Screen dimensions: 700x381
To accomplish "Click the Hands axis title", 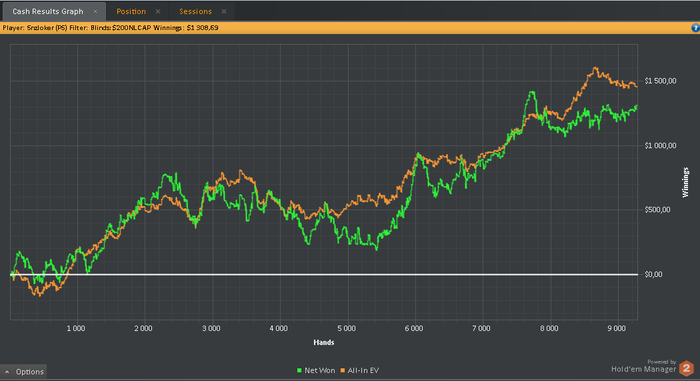I will [324, 343].
